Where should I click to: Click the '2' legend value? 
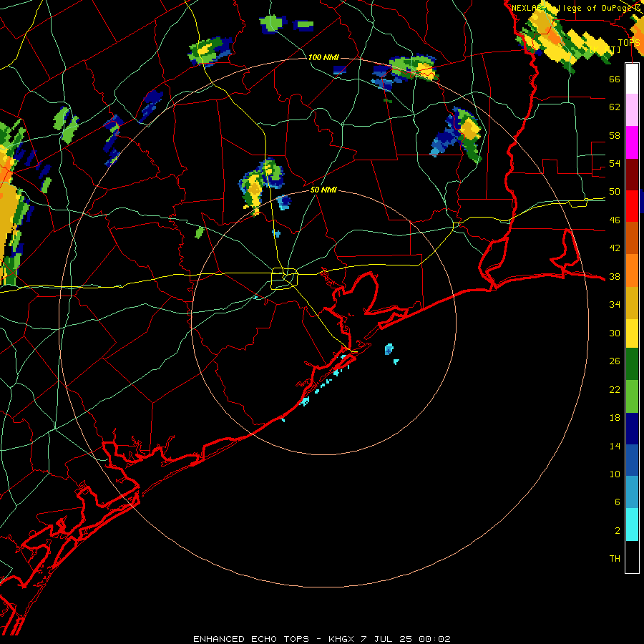pos(618,531)
